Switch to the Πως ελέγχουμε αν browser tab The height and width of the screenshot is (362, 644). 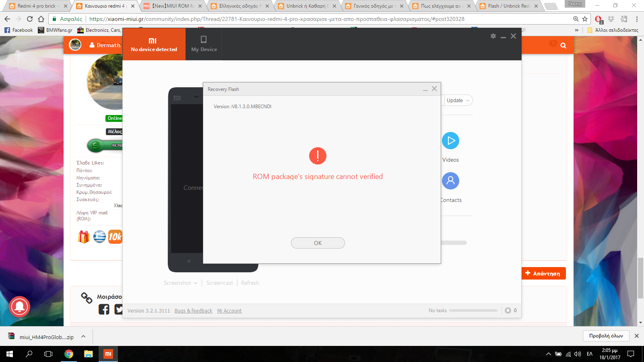tap(442, 6)
